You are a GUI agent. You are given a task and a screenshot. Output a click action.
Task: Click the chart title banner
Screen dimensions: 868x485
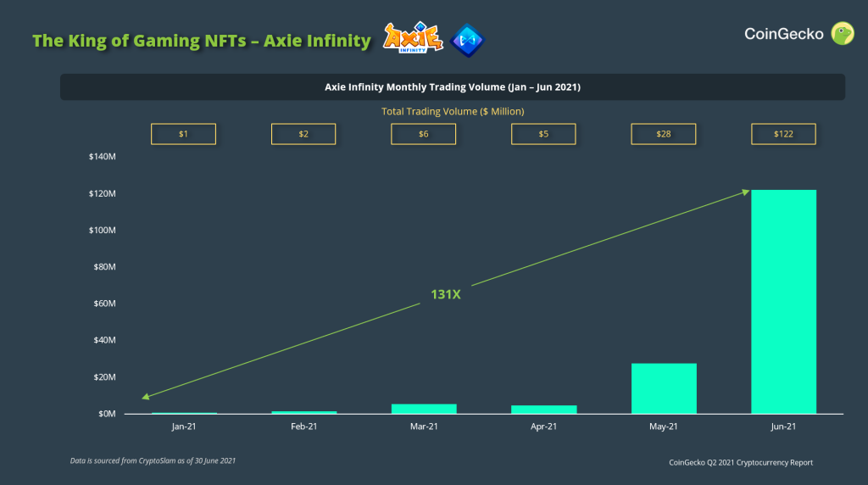pos(453,87)
